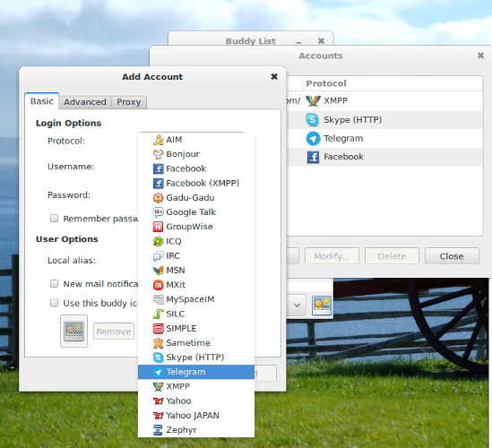Open the Proxy tab
492x448 pixels.
coord(129,102)
